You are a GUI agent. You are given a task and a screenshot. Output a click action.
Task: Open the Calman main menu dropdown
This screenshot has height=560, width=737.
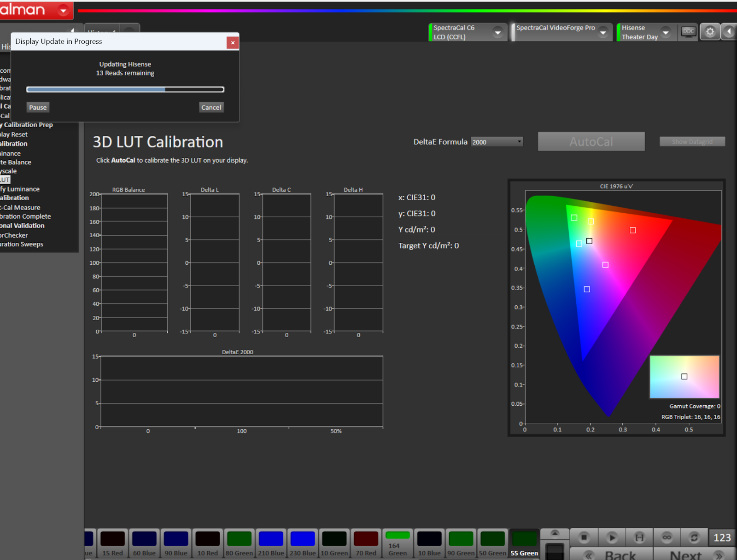(x=63, y=10)
